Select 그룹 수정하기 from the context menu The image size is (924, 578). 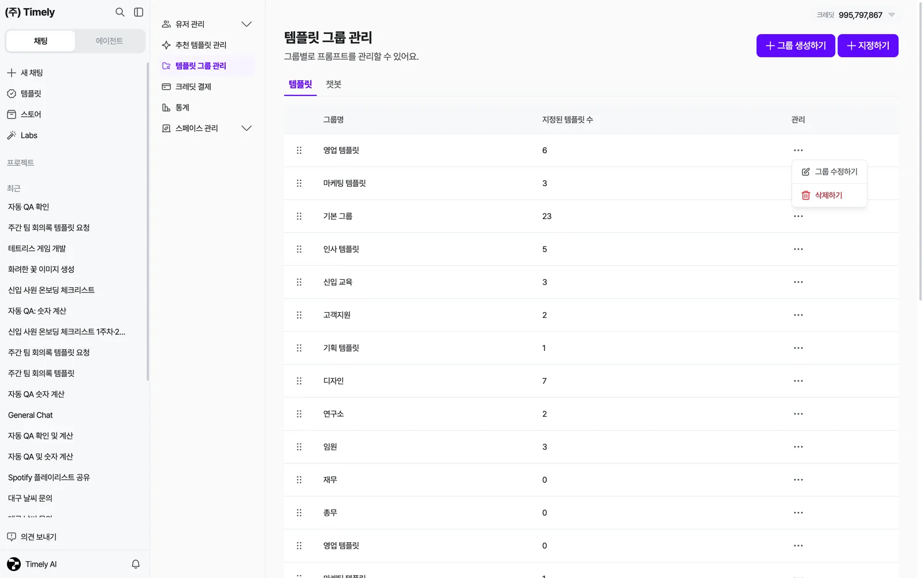[829, 172]
